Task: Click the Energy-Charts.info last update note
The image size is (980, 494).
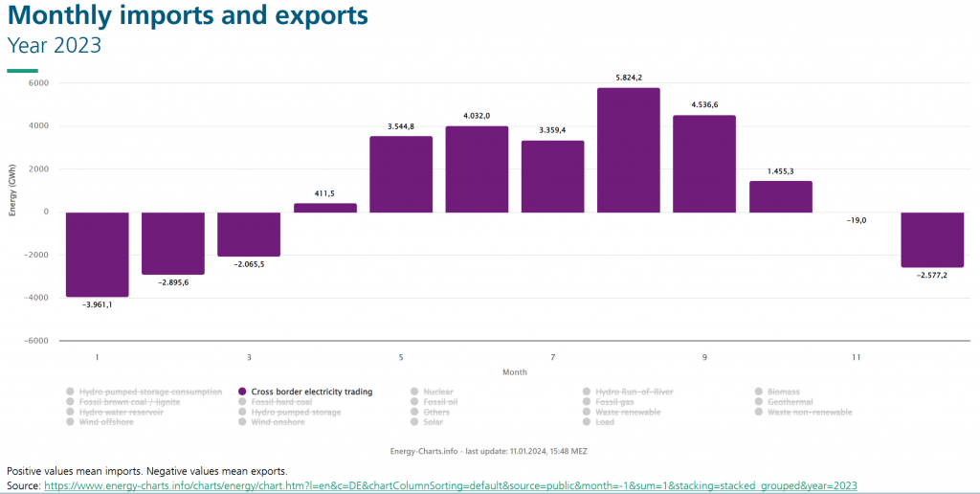Action: [x=489, y=451]
